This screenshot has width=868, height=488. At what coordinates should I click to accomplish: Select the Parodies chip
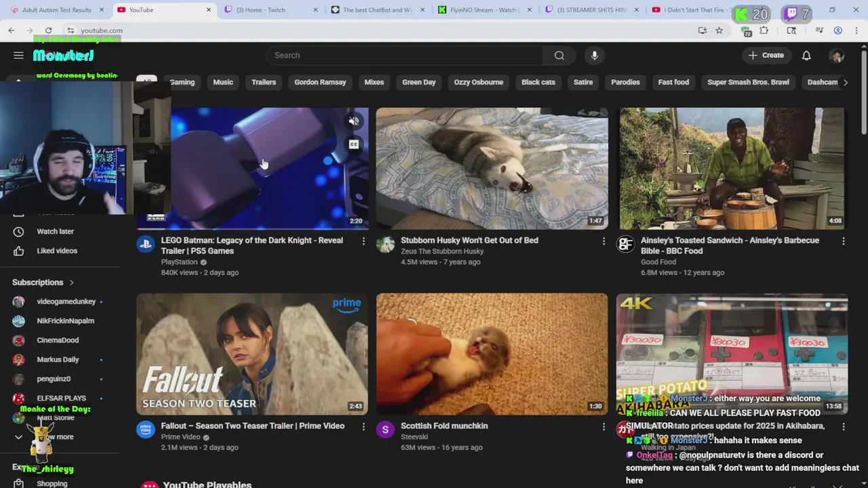[625, 82]
